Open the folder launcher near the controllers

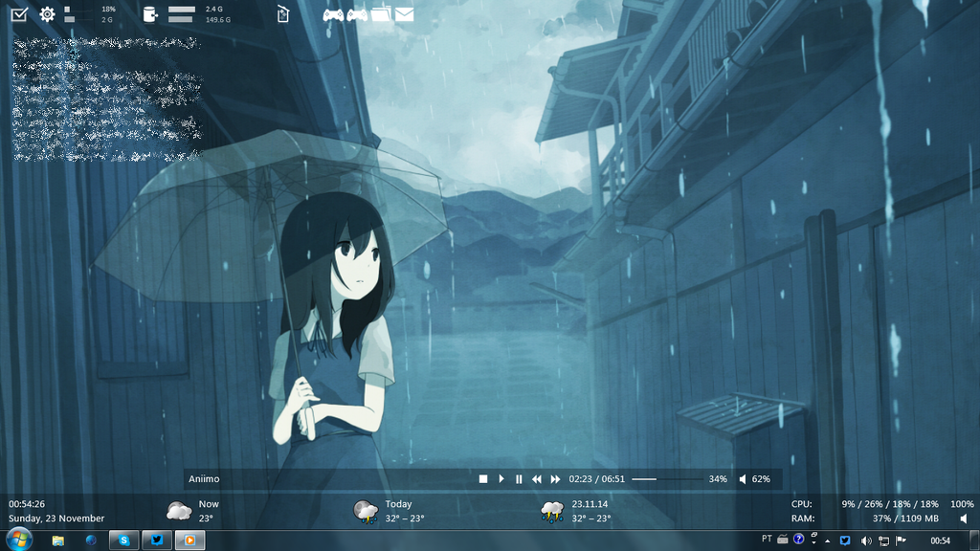coord(382,14)
